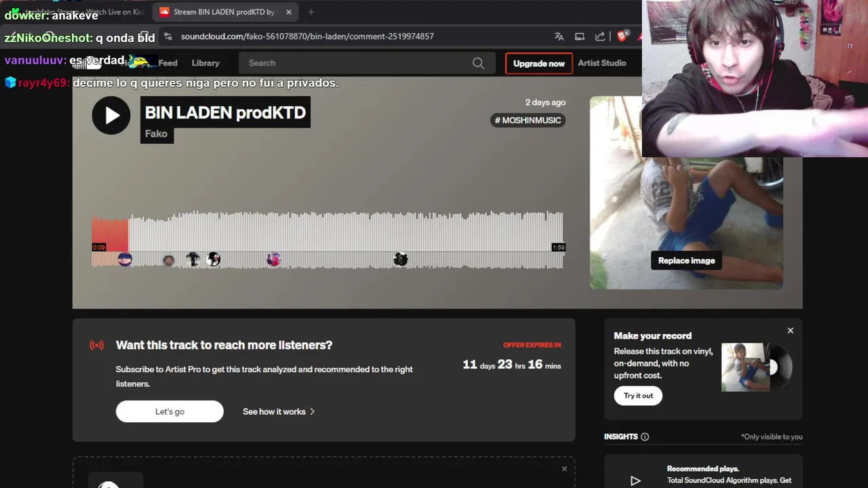Click the chevron next to See how it works

[312, 411]
